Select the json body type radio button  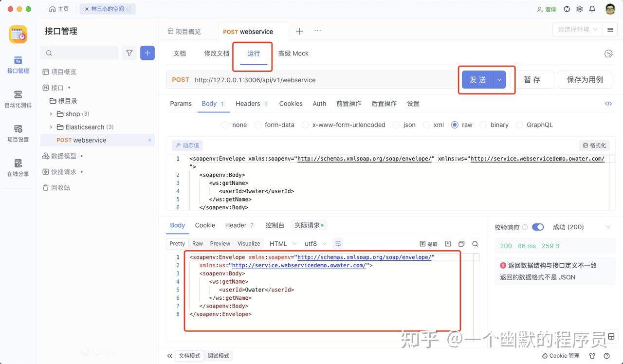tap(397, 125)
